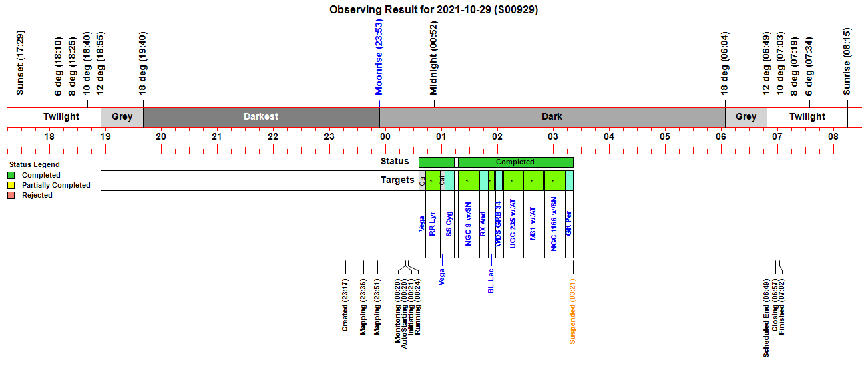
Task: Select the RX And target label
Action: 483,224
